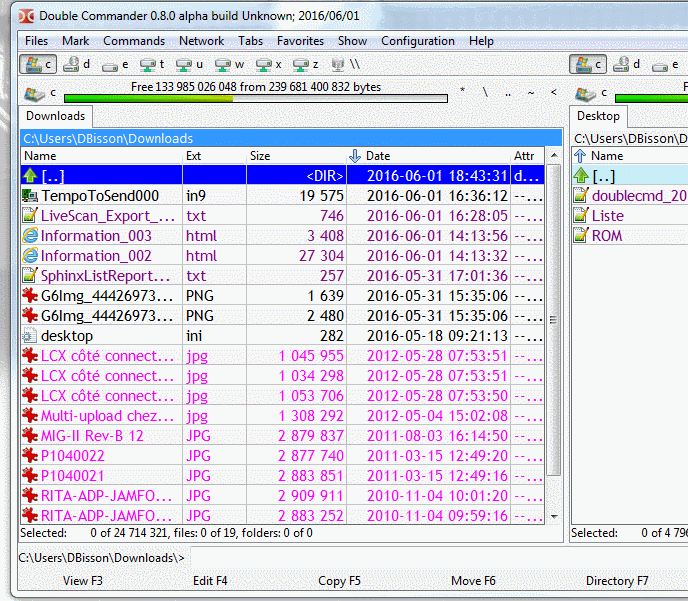This screenshot has width=688, height=601.
Task: Click the doublecmd_20 file icon in right panel
Action: click(x=580, y=196)
